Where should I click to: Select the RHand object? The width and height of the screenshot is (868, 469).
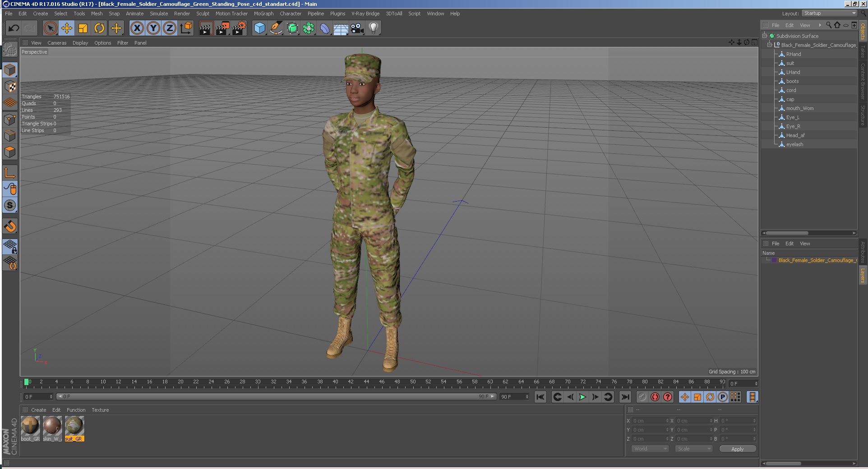tap(794, 54)
